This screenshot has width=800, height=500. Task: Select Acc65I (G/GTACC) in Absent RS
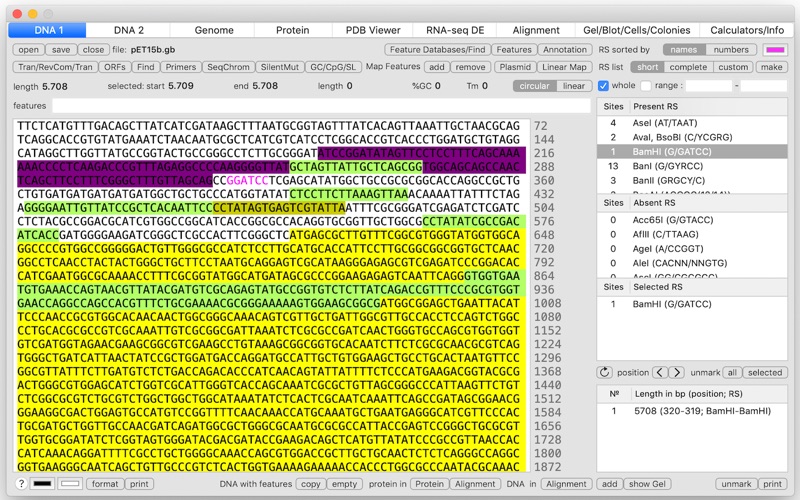point(692,220)
